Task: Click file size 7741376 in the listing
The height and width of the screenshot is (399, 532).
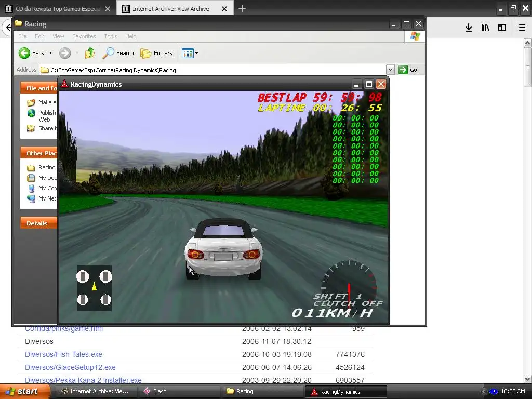Action: point(350,354)
